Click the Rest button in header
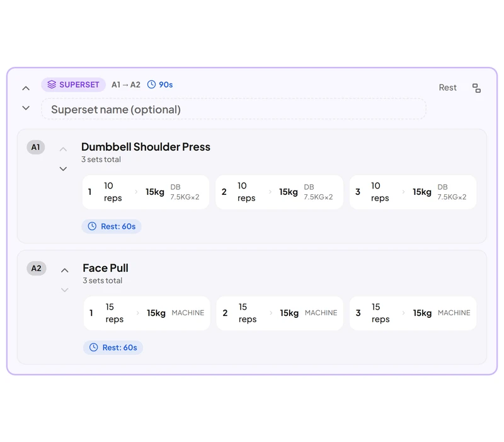This screenshot has height=442, width=504. 447,88
